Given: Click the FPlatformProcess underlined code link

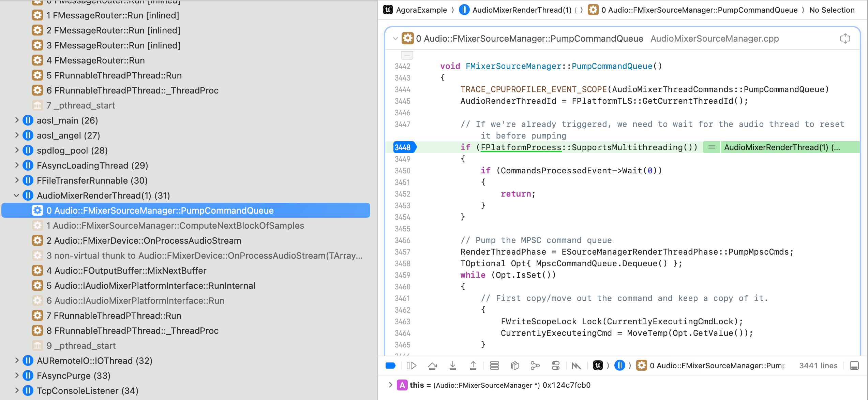Looking at the screenshot, I should (x=521, y=147).
